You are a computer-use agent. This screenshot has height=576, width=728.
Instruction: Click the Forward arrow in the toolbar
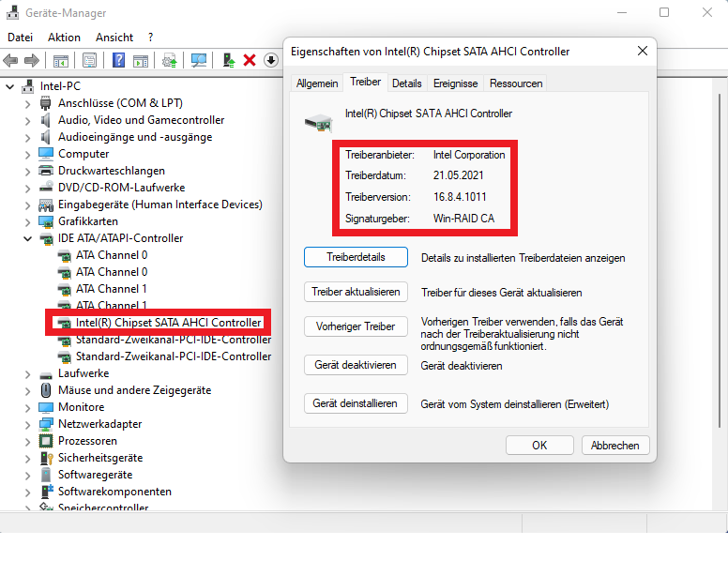pos(32,60)
